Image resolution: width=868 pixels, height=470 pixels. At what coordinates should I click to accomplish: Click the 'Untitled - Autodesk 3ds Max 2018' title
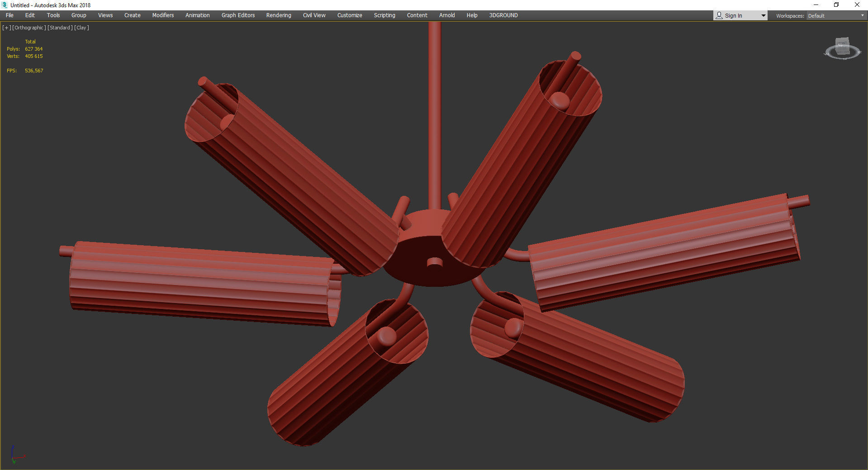(51, 5)
